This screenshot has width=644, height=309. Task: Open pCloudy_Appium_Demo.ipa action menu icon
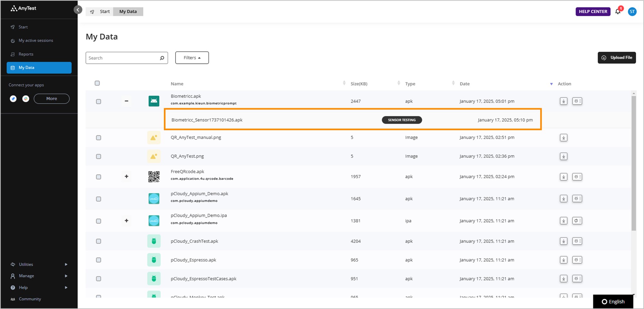coord(577,221)
